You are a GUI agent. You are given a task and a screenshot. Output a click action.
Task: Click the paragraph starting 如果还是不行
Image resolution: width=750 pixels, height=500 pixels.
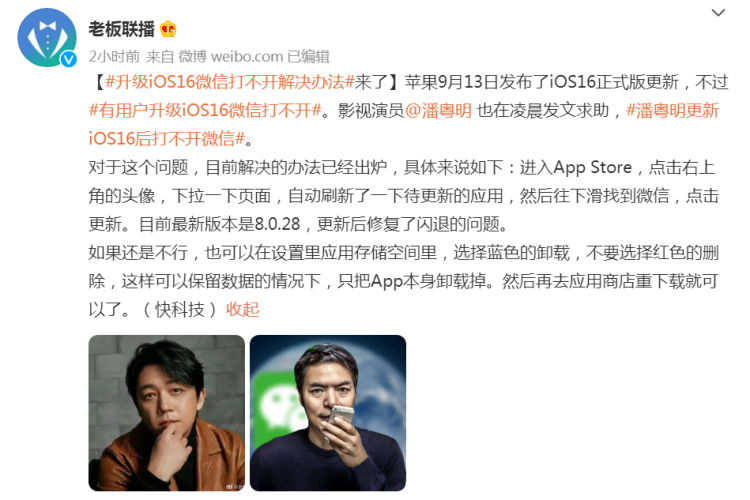(404, 281)
